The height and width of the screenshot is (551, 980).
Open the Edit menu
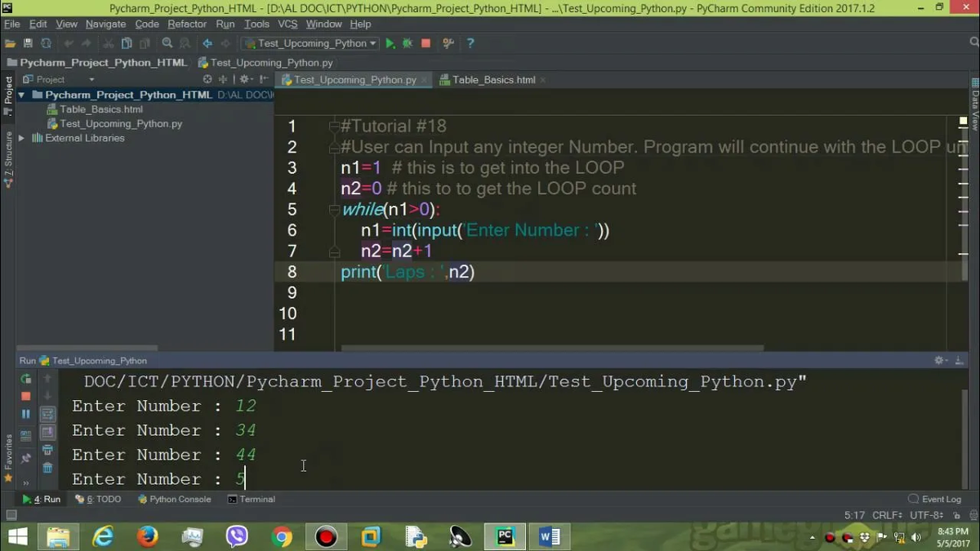pyautogui.click(x=38, y=24)
